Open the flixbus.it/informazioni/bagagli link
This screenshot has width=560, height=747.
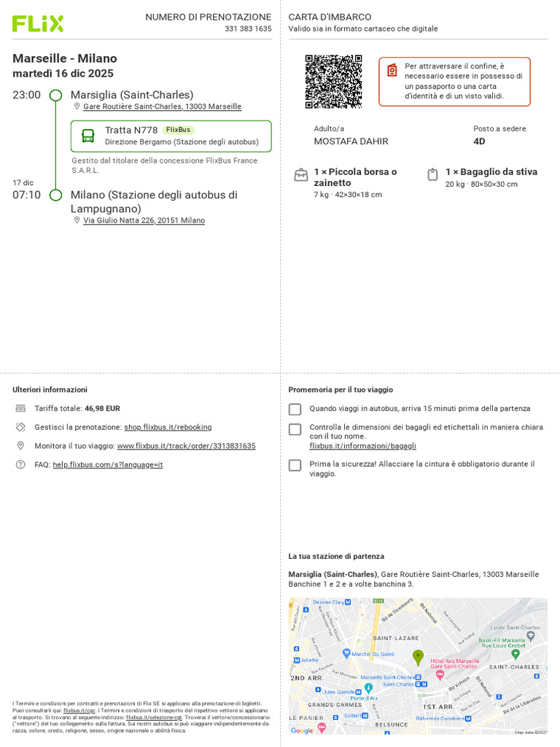363,446
